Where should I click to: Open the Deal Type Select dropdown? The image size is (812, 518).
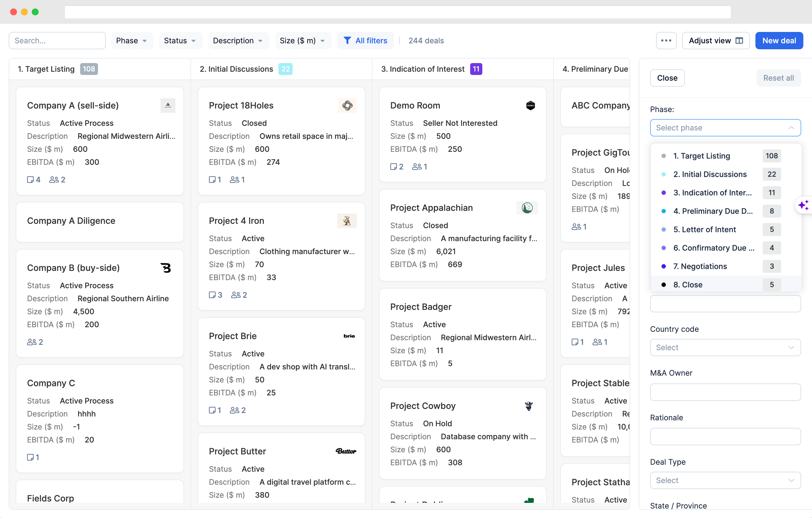[725, 480]
